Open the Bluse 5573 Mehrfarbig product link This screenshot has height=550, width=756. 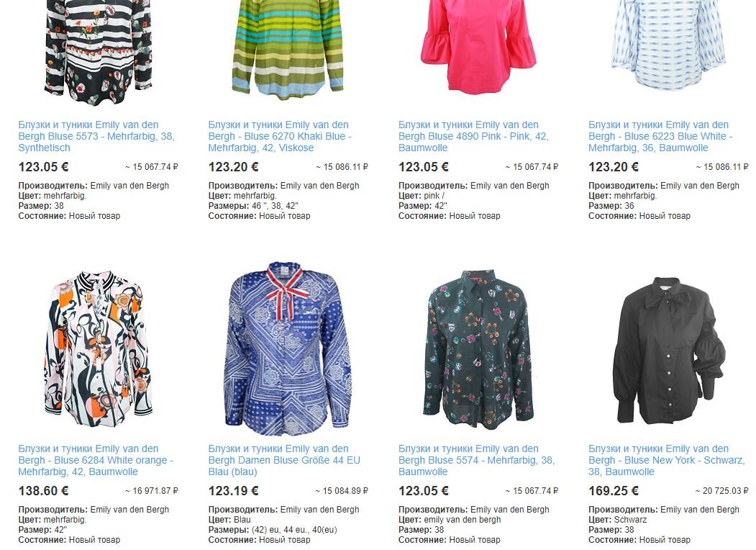coord(96,136)
